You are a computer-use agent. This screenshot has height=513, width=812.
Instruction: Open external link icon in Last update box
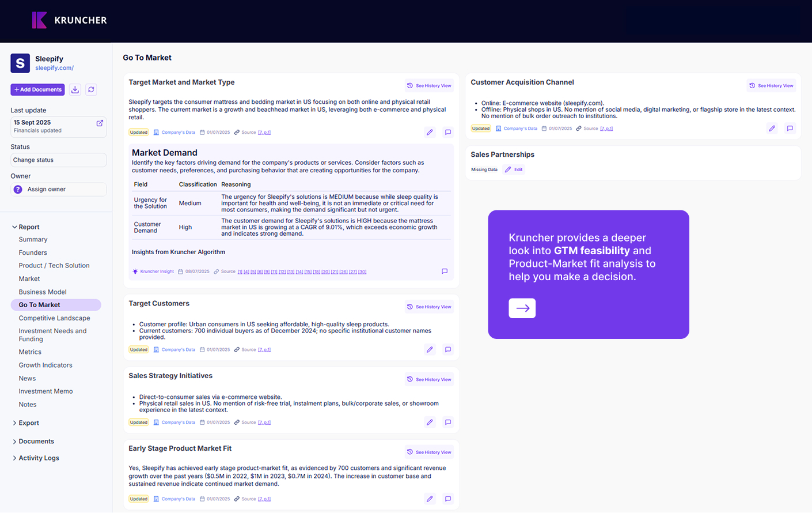pyautogui.click(x=100, y=123)
